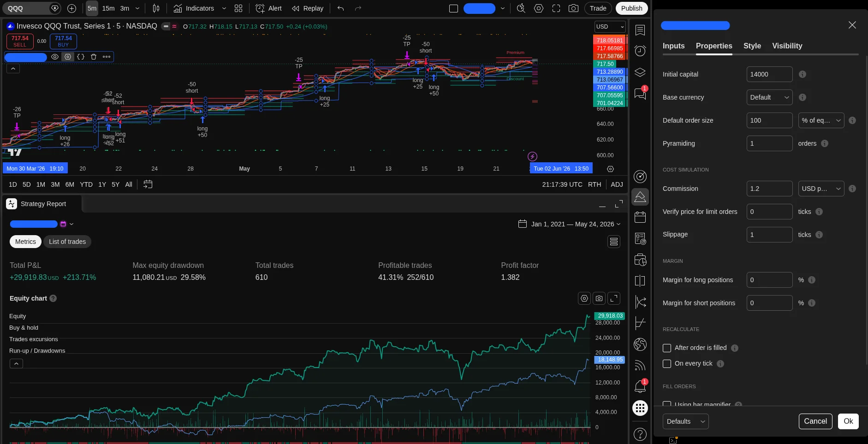Image resolution: width=868 pixels, height=444 pixels.
Task: Open the economic calendar icon
Action: click(640, 217)
